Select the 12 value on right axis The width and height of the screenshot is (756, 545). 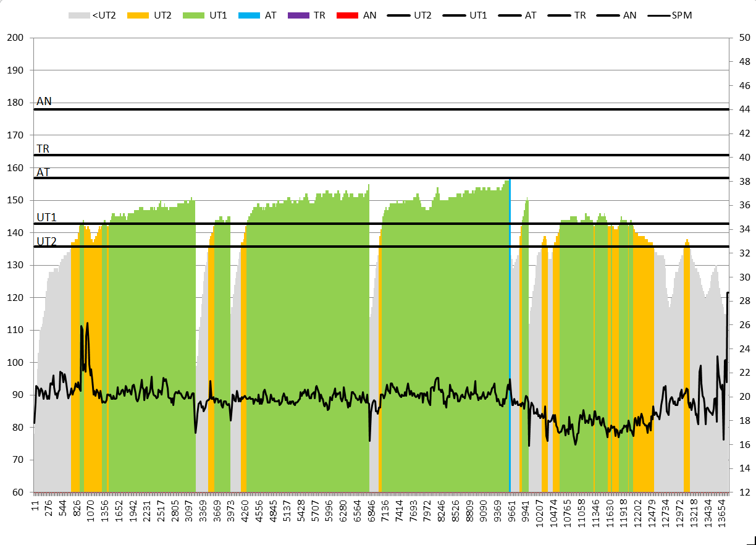(744, 492)
